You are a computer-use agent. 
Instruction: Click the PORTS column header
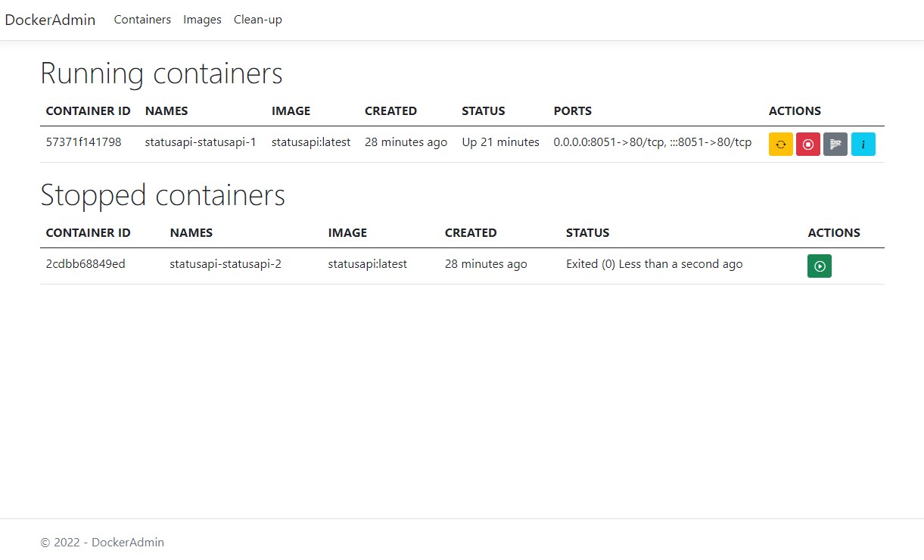tap(572, 110)
